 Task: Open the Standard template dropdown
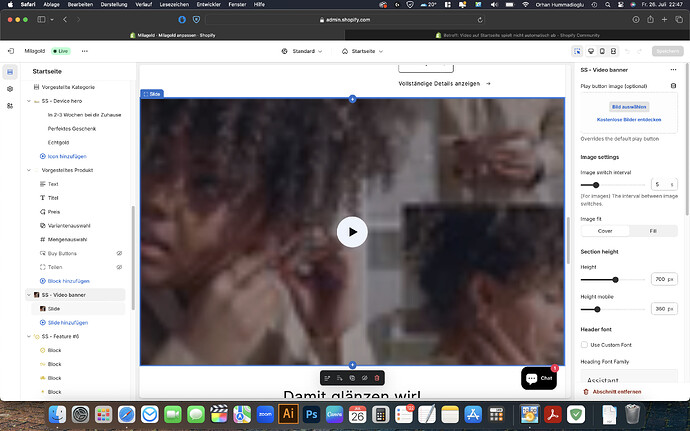pos(302,52)
